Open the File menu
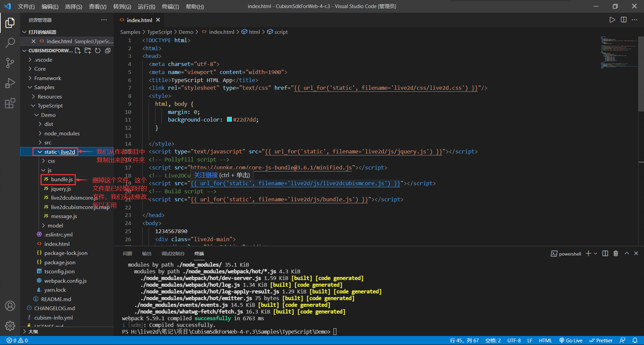 coord(26,6)
